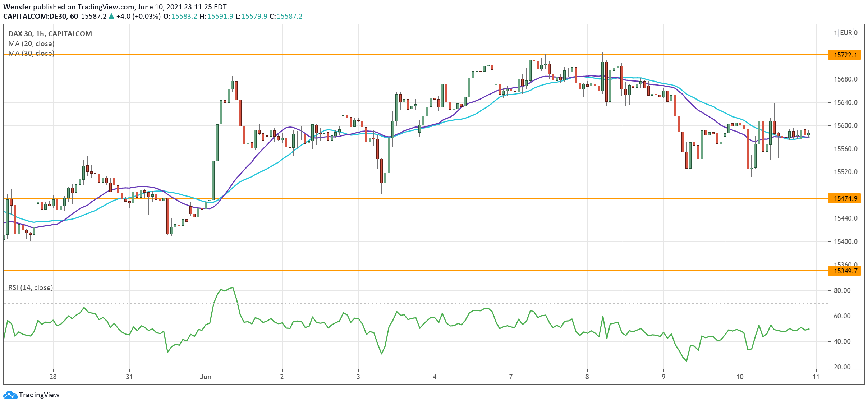Click the 10 date label on time axis
Viewport: 868px width, 405px height.
coord(740,377)
